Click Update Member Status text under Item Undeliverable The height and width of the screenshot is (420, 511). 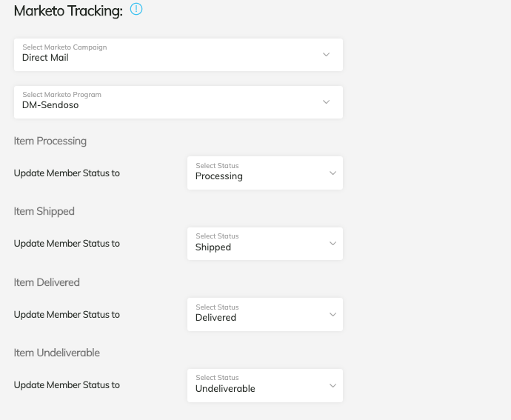pos(67,385)
